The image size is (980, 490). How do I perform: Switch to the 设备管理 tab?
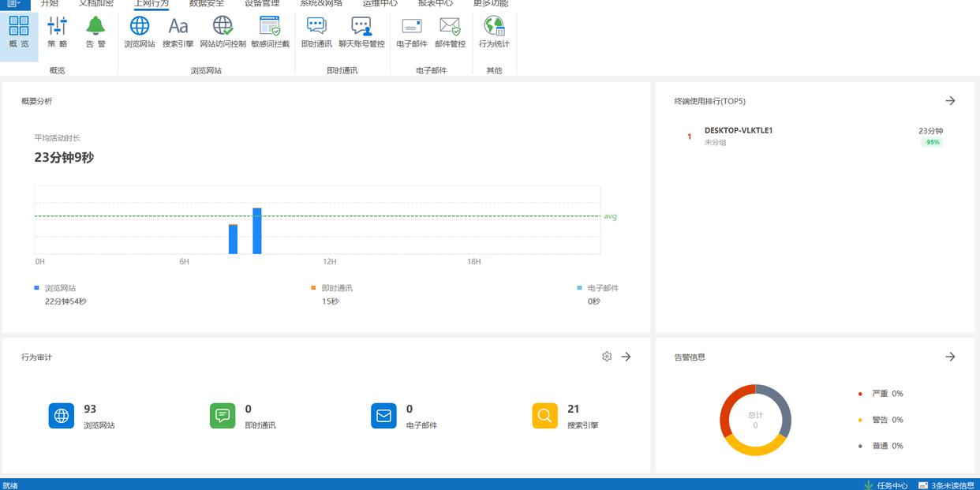pyautogui.click(x=262, y=3)
